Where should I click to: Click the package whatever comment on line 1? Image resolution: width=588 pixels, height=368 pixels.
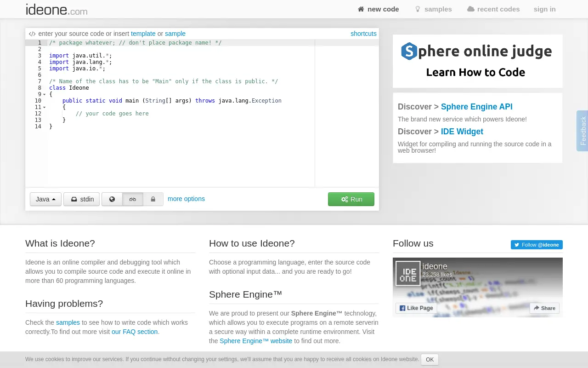[x=136, y=43]
